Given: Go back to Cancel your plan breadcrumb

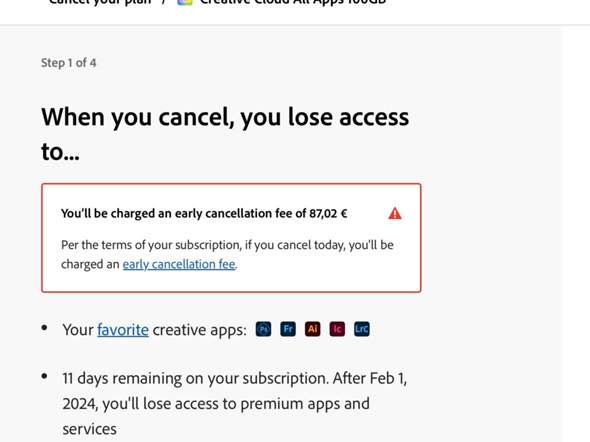Looking at the screenshot, I should click(100, 2).
